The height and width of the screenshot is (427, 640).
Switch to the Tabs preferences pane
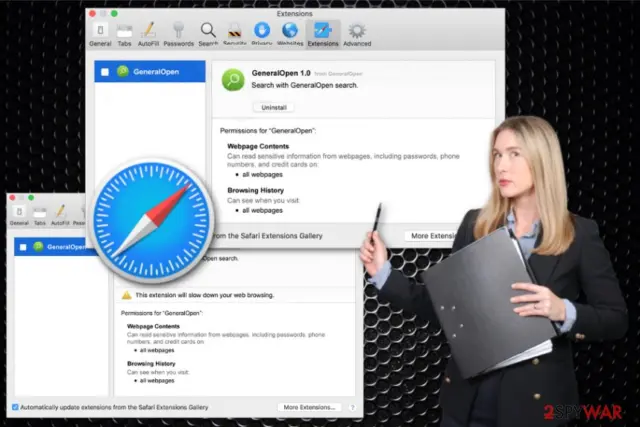point(124,35)
